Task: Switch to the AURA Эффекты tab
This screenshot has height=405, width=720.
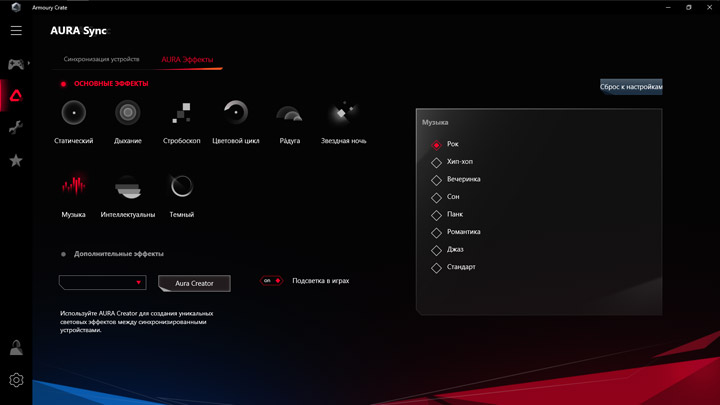Action: [x=187, y=60]
